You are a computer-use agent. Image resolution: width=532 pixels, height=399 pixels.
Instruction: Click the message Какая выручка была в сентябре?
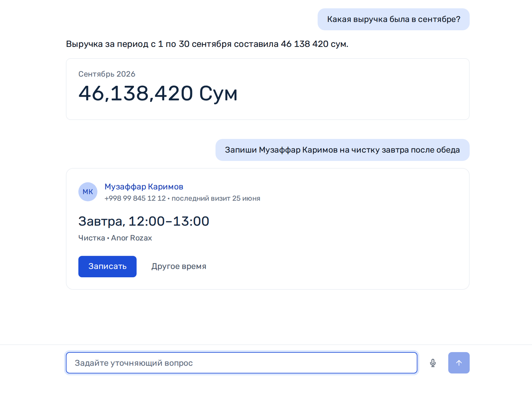click(393, 19)
